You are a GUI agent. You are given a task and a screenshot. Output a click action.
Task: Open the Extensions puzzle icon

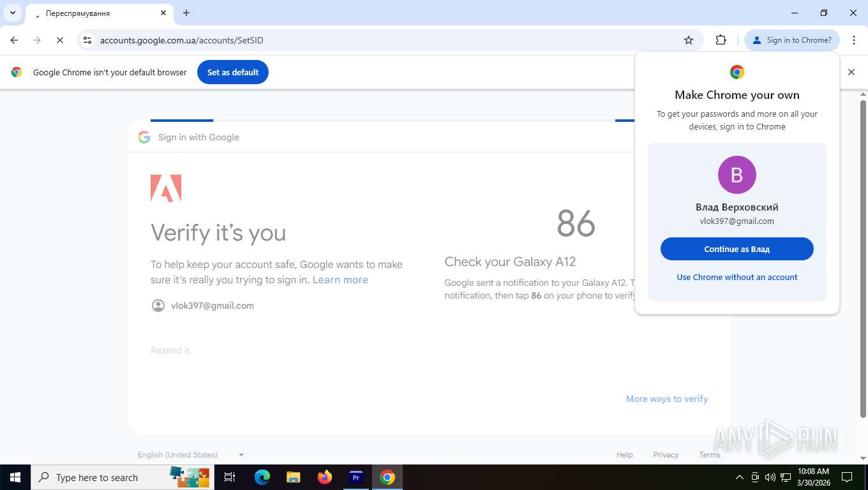click(x=721, y=40)
